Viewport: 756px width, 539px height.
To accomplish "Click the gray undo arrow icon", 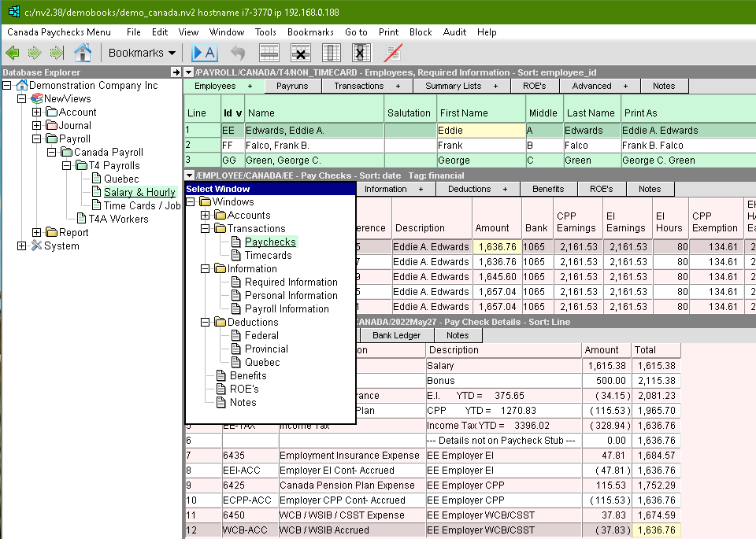I will tap(237, 54).
